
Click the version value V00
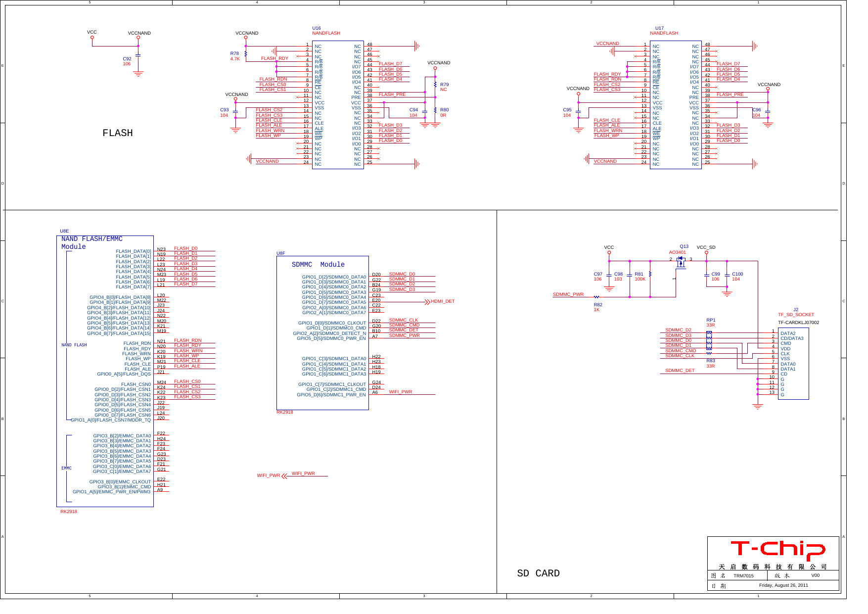[x=815, y=575]
